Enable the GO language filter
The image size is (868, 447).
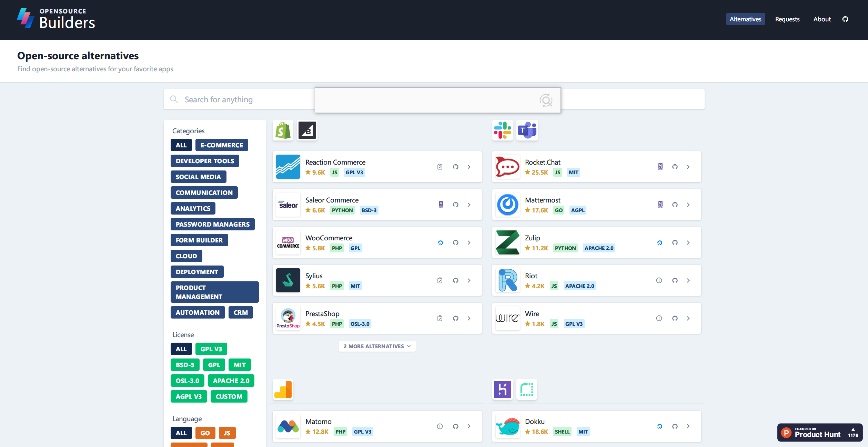click(205, 433)
